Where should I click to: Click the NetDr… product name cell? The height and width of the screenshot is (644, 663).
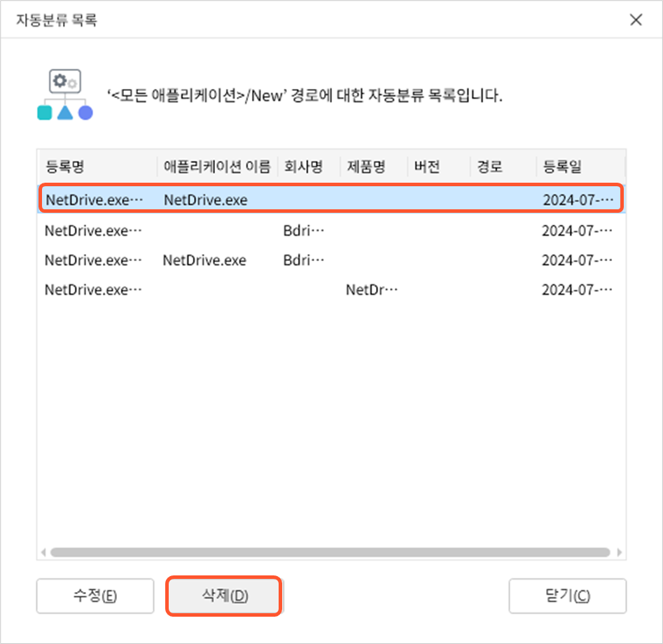click(372, 290)
